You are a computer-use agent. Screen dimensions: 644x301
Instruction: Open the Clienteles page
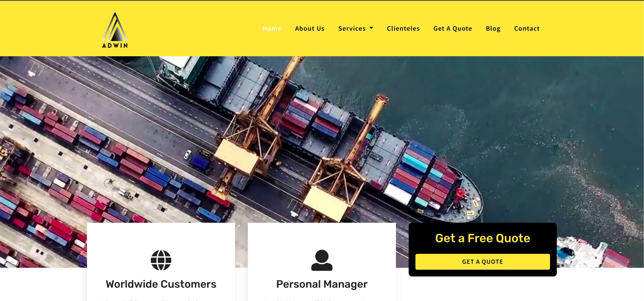click(x=403, y=29)
